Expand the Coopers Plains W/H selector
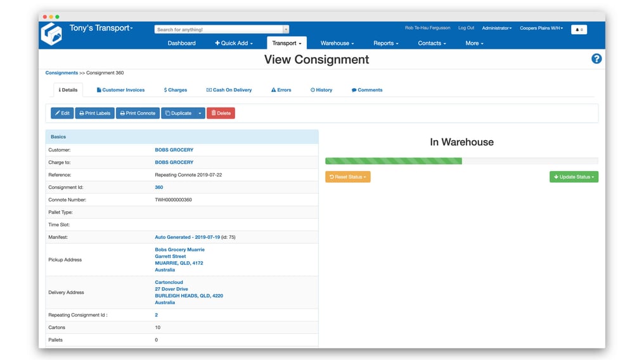Image resolution: width=644 pixels, height=360 pixels. click(541, 28)
